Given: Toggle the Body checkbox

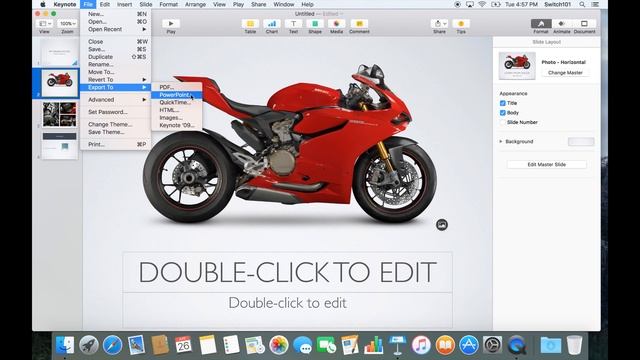Looking at the screenshot, I should (502, 113).
